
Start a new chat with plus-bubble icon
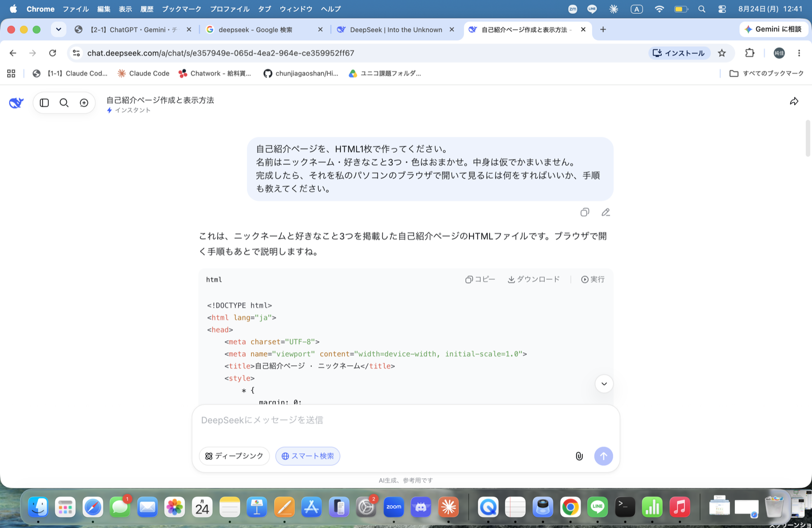(x=84, y=103)
